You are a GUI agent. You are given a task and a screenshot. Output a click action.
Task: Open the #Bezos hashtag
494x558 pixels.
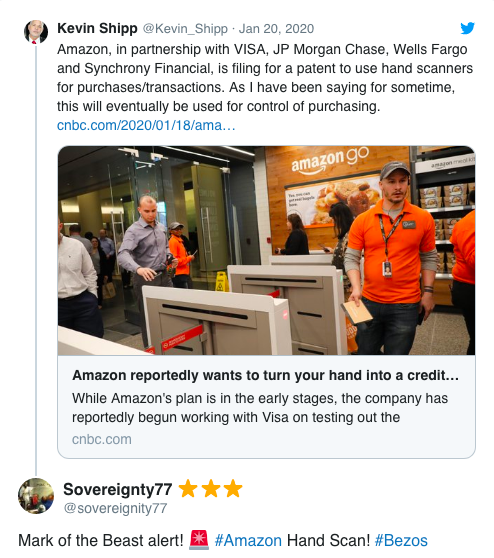click(x=401, y=540)
